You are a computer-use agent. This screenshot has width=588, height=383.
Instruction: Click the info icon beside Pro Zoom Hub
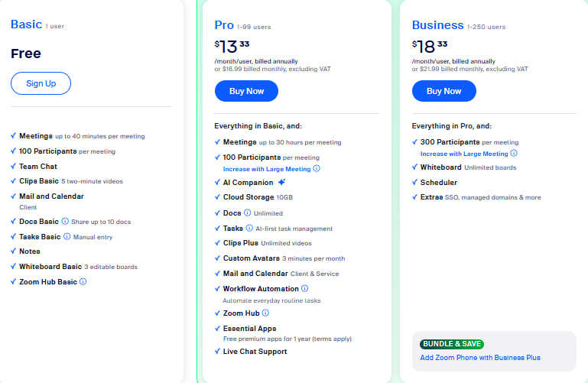266,313
